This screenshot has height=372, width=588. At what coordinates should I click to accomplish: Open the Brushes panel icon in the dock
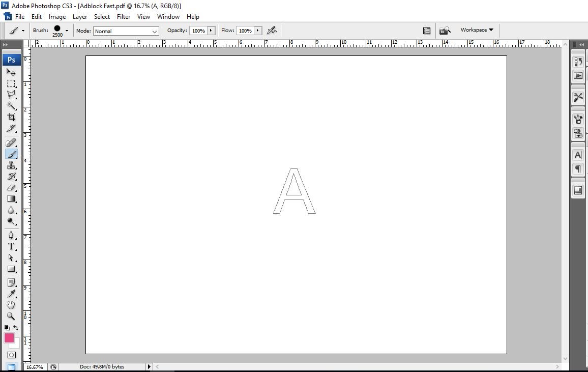tap(578, 119)
